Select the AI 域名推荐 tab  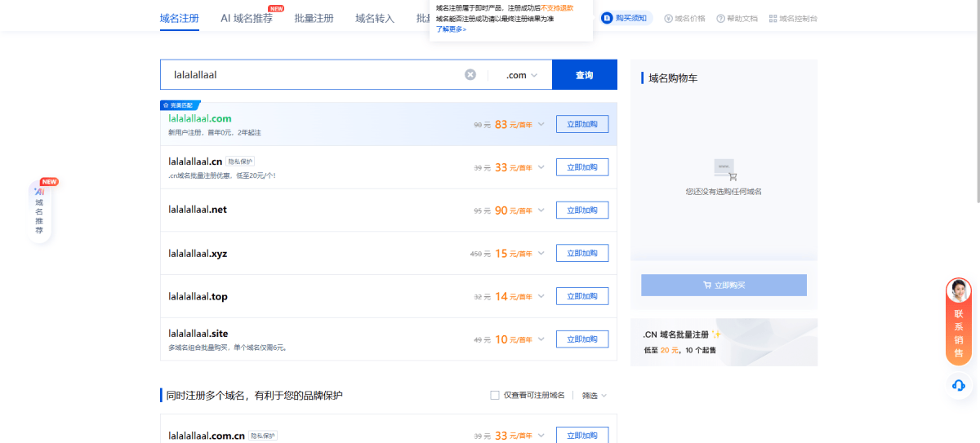[247, 18]
